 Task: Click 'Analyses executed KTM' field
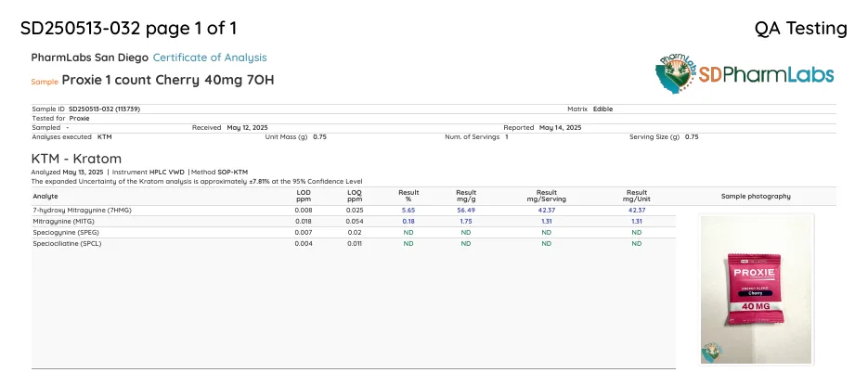(x=71, y=136)
